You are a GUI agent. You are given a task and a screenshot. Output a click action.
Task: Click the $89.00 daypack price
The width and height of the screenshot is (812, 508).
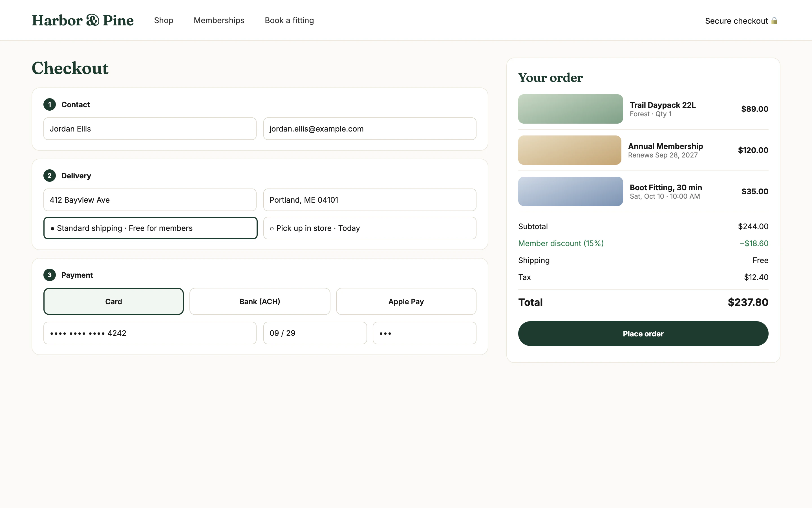[754, 109]
